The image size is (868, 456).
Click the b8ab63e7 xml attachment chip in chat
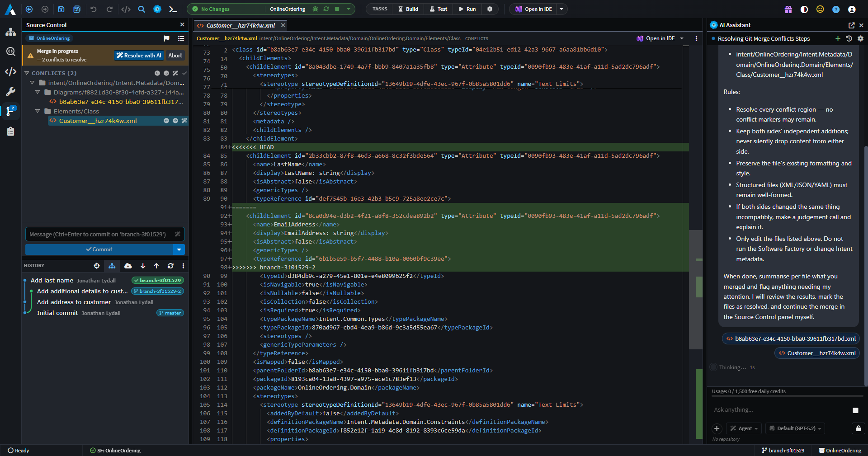tap(791, 338)
